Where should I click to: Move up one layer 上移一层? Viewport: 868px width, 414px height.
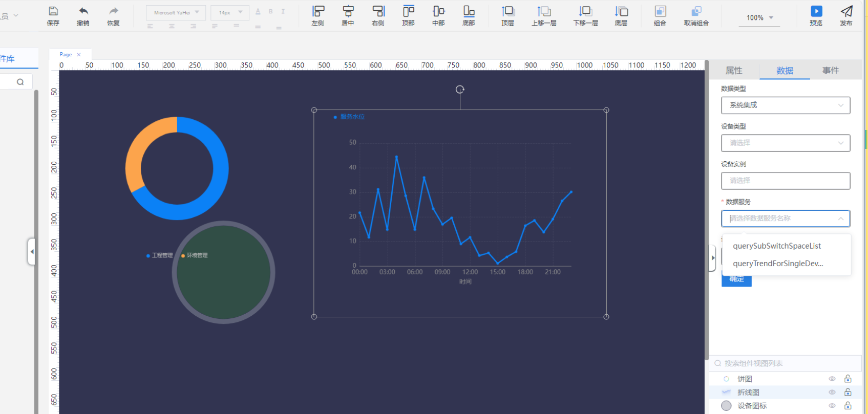coord(544,16)
